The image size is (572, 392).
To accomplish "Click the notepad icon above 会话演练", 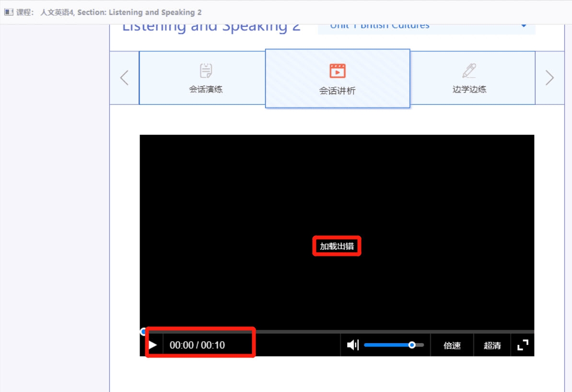I will [x=206, y=71].
